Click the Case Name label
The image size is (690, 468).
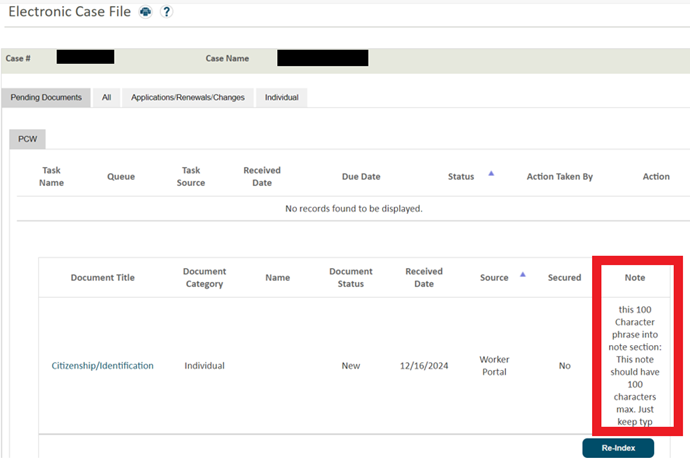pos(227,58)
